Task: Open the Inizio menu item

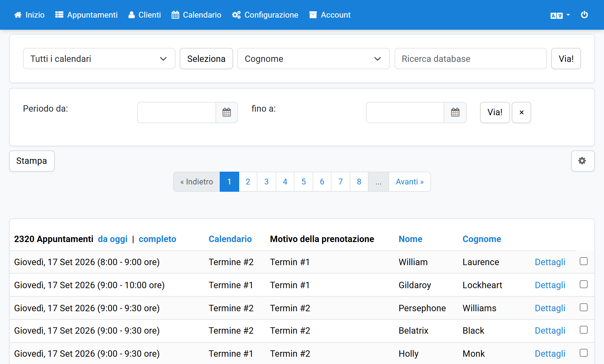Action: click(x=29, y=15)
